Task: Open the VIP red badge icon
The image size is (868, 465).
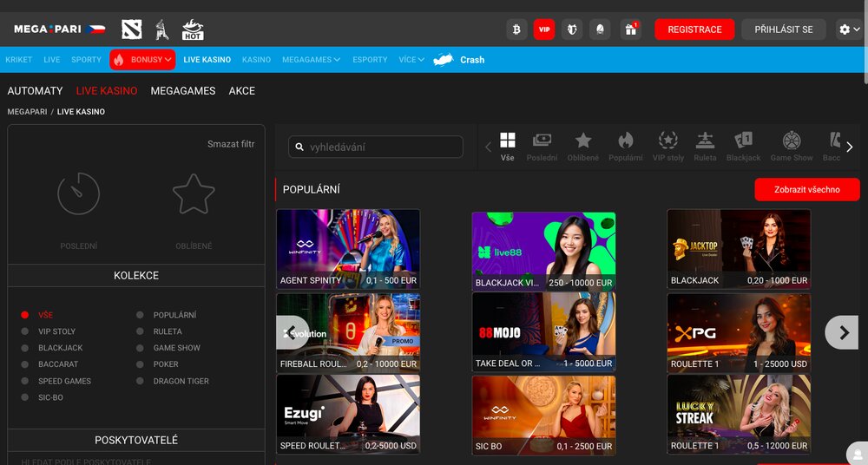Action: pos(544,29)
